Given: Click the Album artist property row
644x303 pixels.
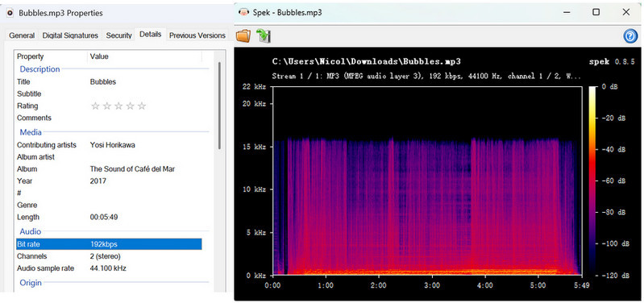Looking at the screenshot, I should tap(109, 157).
